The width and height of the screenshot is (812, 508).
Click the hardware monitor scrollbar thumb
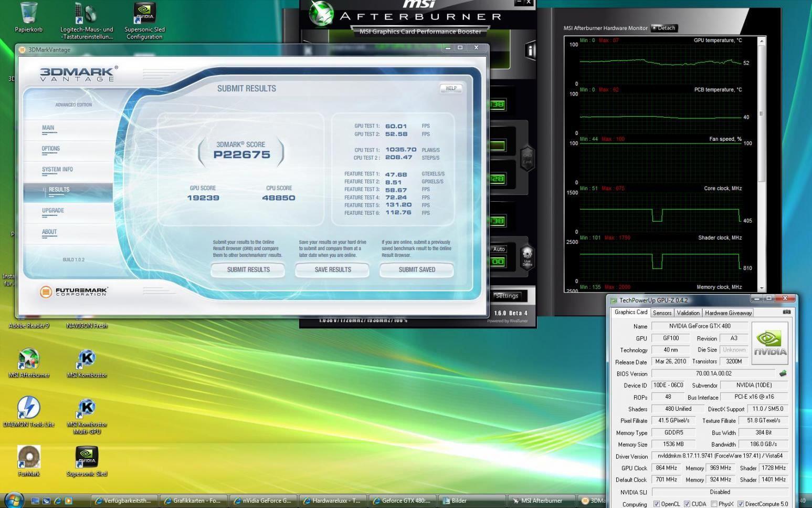click(762, 113)
